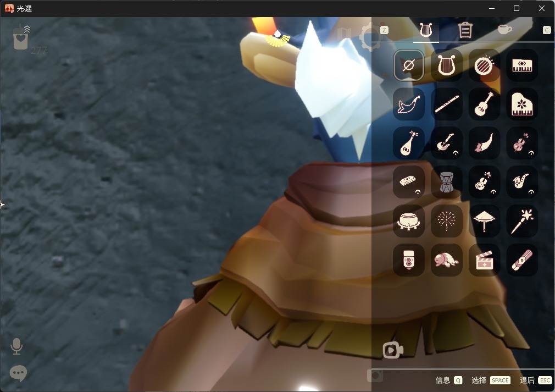This screenshot has width=555, height=392.
Task: Switch to the harp instruments tab
Action: (426, 30)
